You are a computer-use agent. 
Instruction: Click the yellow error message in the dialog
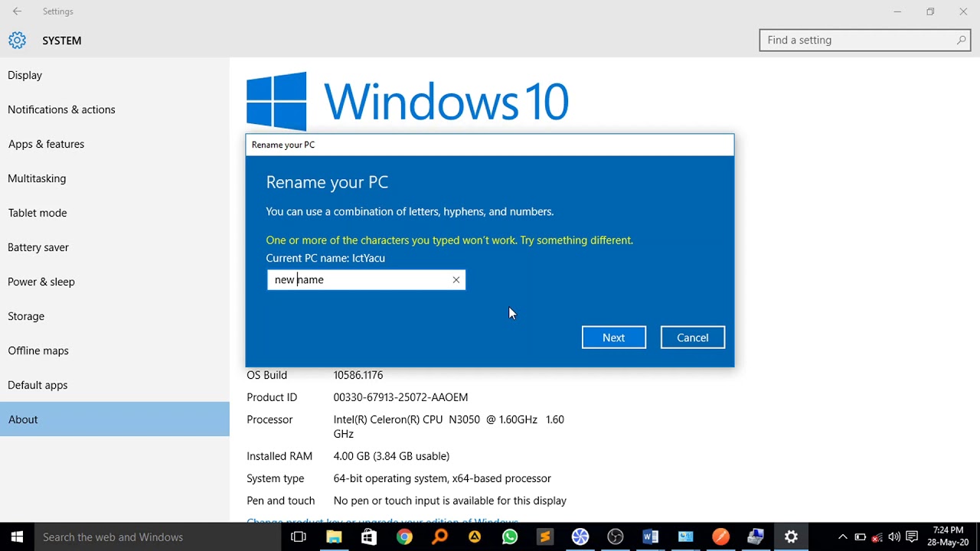449,240
